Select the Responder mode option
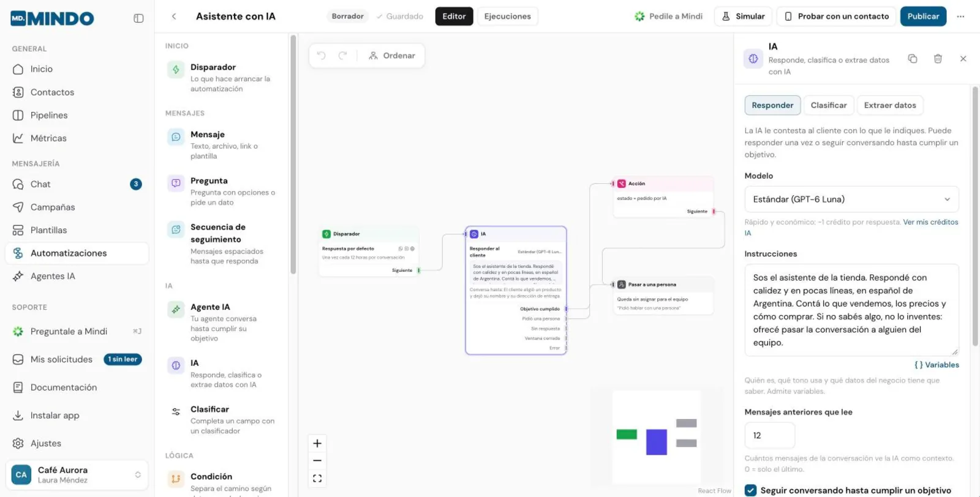This screenshot has height=497, width=980. (772, 105)
